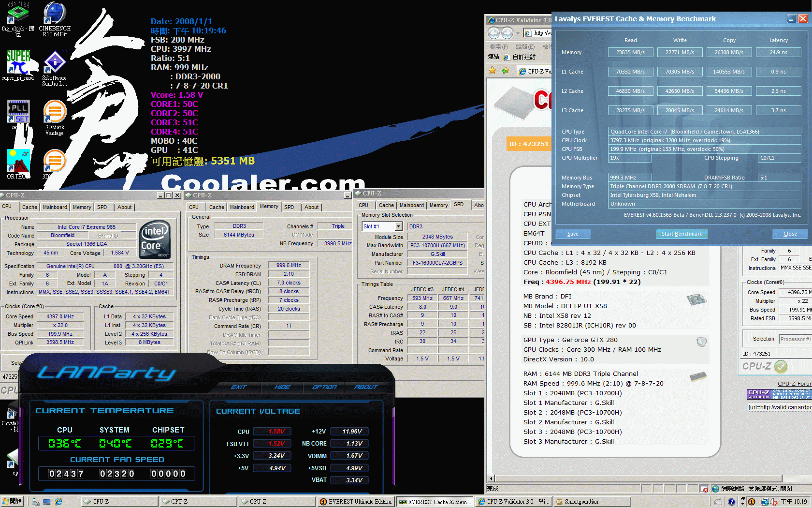The width and height of the screenshot is (812, 508).
Task: Click the 自訂連結 links bar item
Action: pyautogui.click(x=520, y=57)
